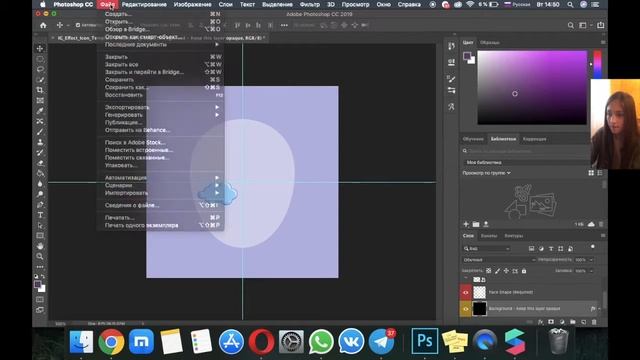Select the Dodge tool
Viewport: 640px width, 360px height.
(x=40, y=194)
